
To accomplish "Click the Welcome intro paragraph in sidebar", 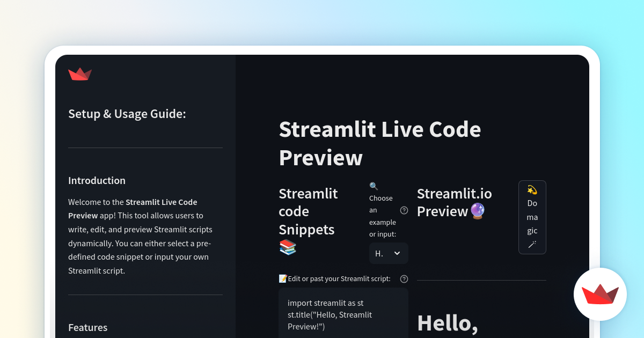I will click(x=141, y=237).
